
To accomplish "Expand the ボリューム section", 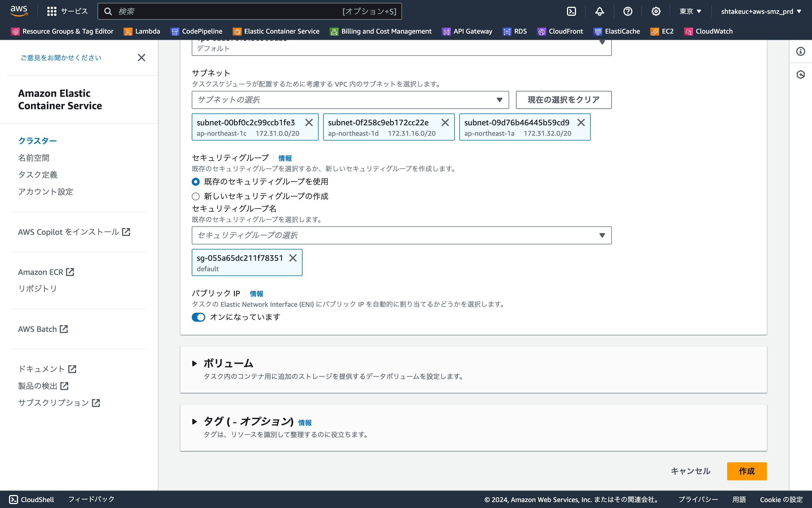I will tap(194, 363).
